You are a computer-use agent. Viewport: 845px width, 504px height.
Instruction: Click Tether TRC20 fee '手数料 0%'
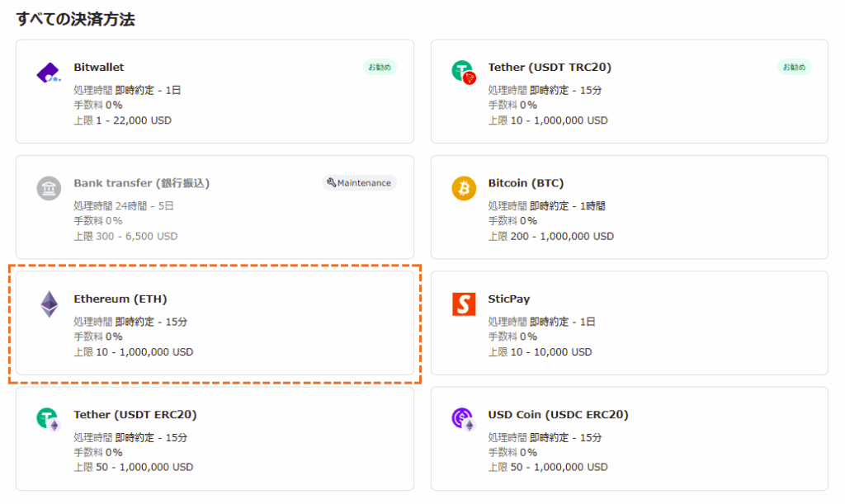click(x=512, y=105)
